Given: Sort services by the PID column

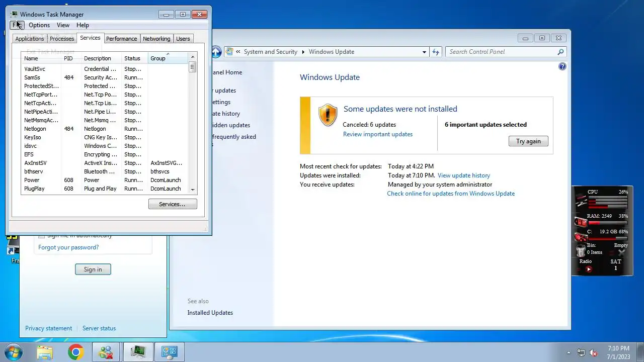Looking at the screenshot, I should tap(71, 58).
